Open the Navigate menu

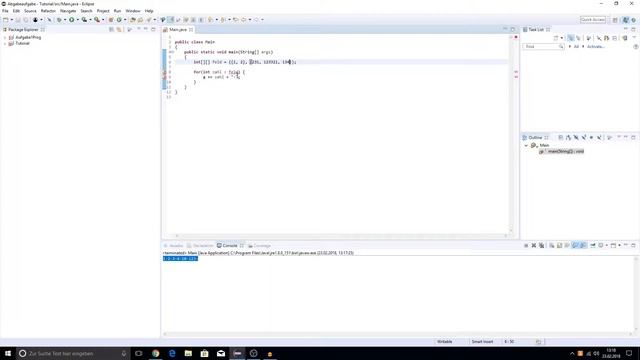tap(68, 11)
